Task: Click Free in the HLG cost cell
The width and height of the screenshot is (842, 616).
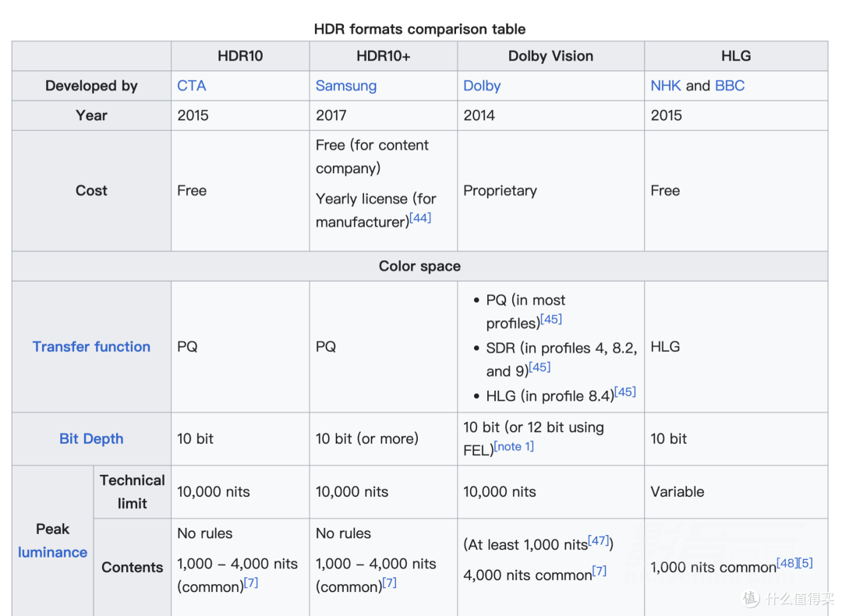Action: point(665,191)
